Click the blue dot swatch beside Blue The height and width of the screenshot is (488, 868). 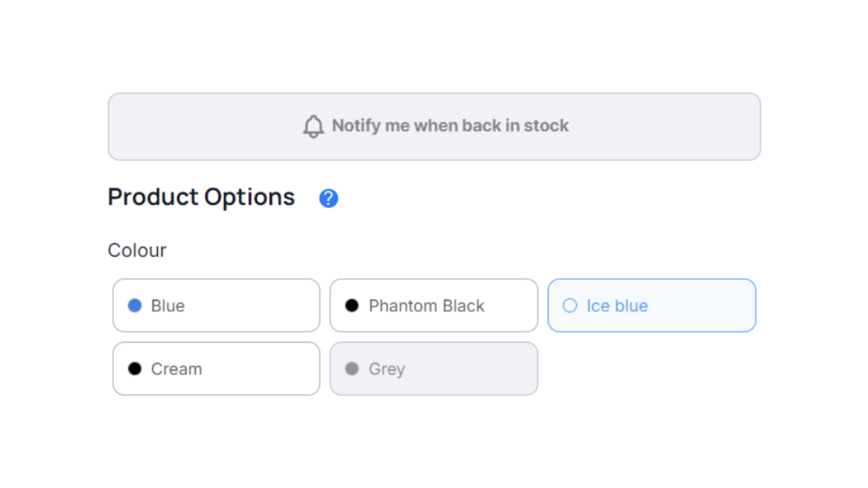[x=135, y=306]
